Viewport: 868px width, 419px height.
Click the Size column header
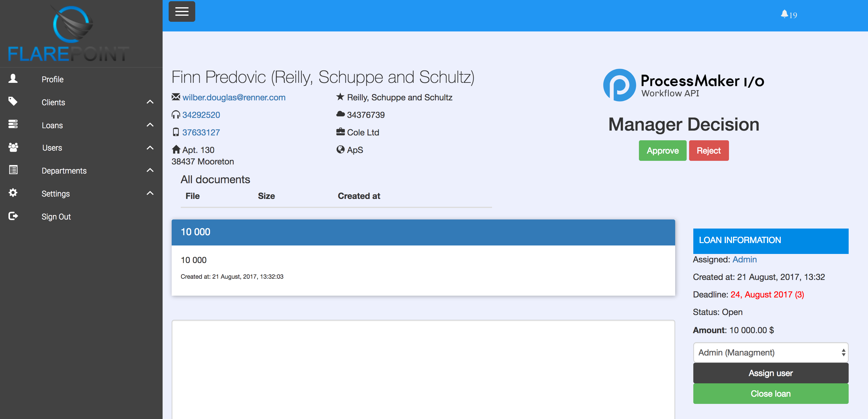tap(266, 196)
